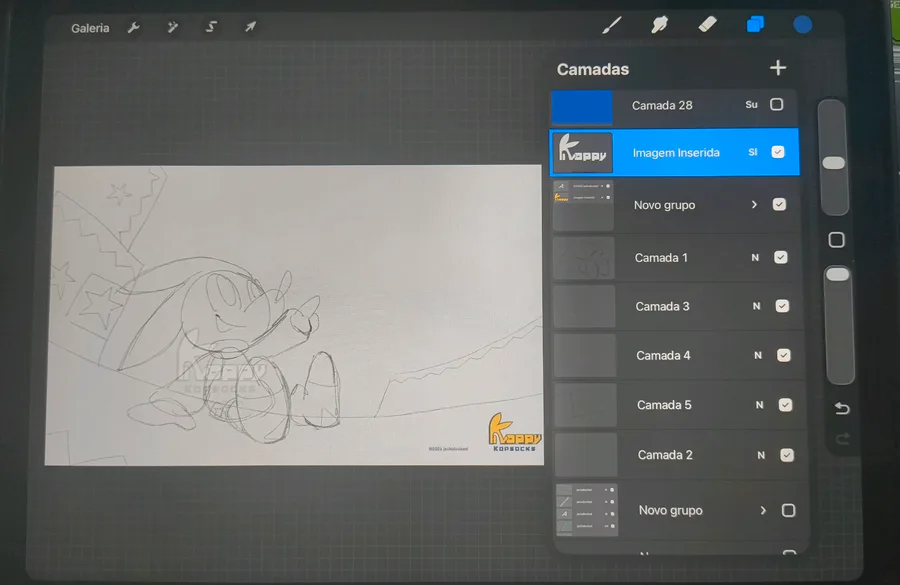Toggle the Layers panel icon
The image size is (900, 585).
pyautogui.click(x=755, y=24)
